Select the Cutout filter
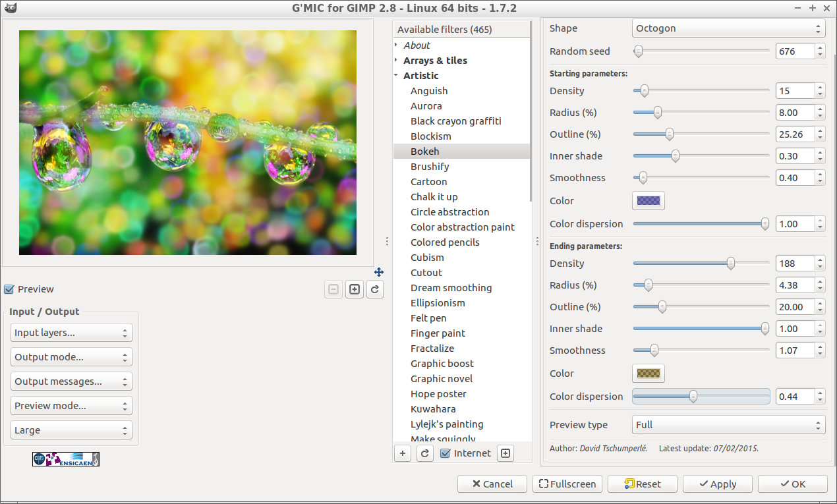Viewport: 837px width, 504px height. (x=426, y=273)
